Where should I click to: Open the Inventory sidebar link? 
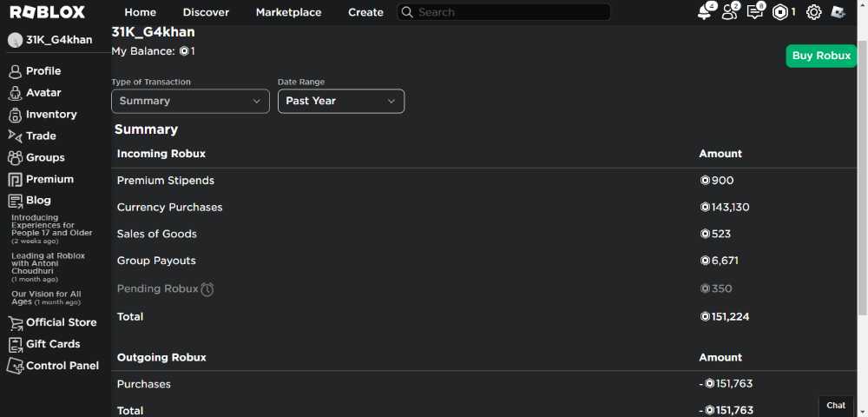click(x=51, y=114)
